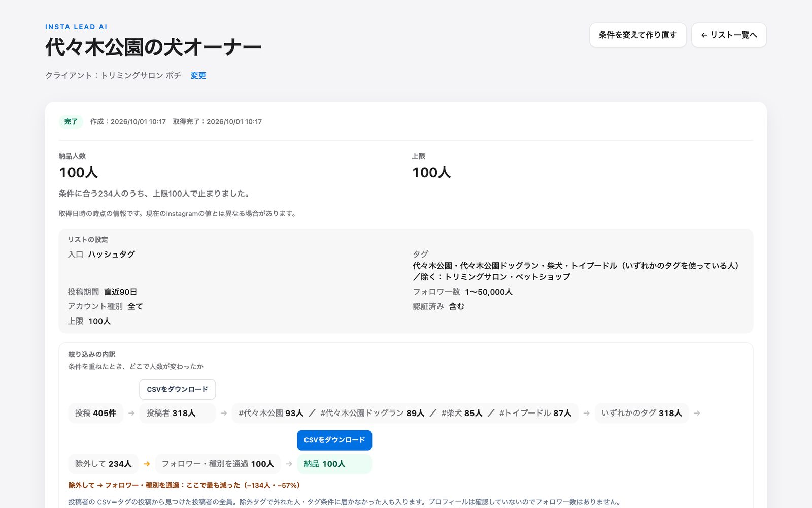
Task: Click the 条件に合う234人のうち summary sentence
Action: tap(154, 194)
